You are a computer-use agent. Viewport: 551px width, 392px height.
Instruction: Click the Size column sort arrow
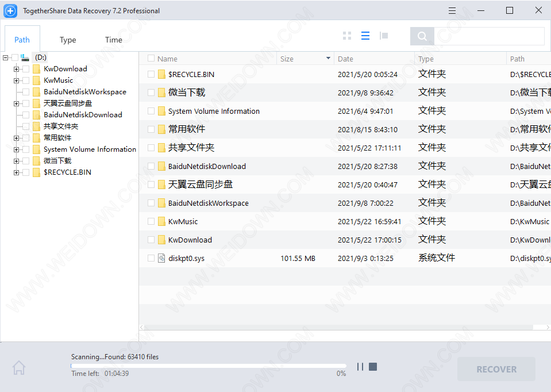click(328, 58)
